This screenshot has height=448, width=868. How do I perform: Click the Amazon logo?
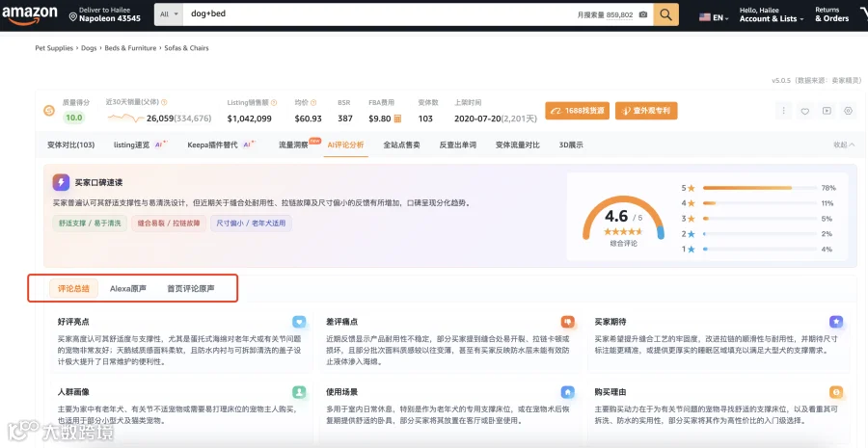29,15
